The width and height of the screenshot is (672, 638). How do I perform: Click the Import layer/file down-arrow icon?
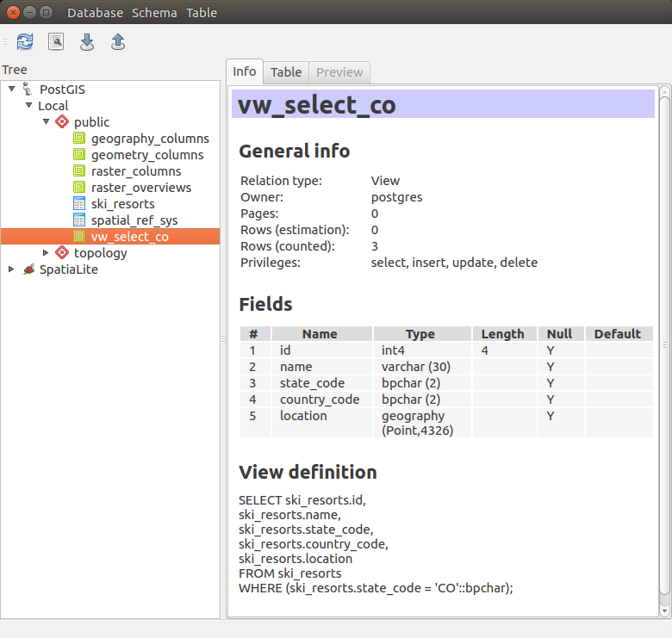click(87, 41)
